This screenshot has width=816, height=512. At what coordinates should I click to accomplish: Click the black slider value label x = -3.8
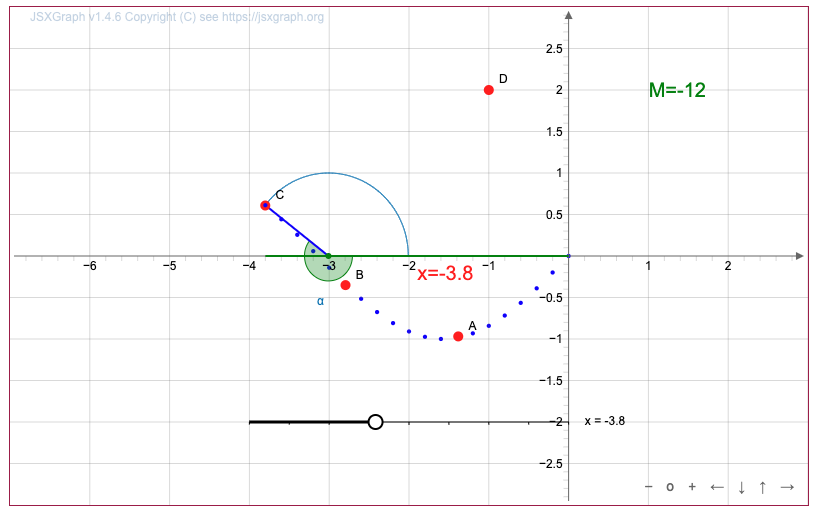pyautogui.click(x=605, y=421)
